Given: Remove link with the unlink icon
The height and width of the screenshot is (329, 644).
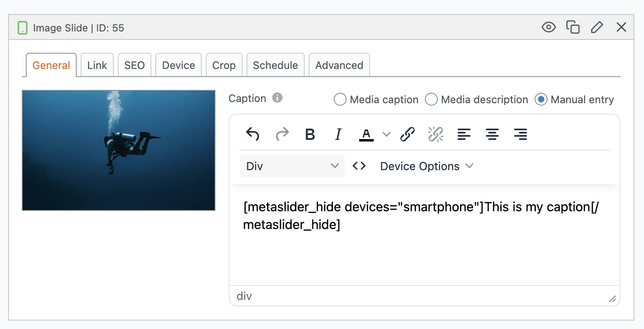Looking at the screenshot, I should point(436,134).
